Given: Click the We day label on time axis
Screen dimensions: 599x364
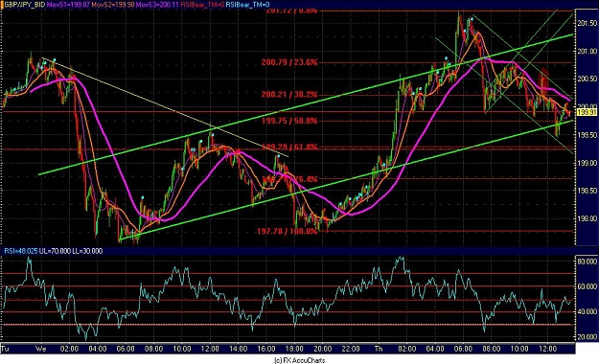Looking at the screenshot, I should click(x=41, y=349).
